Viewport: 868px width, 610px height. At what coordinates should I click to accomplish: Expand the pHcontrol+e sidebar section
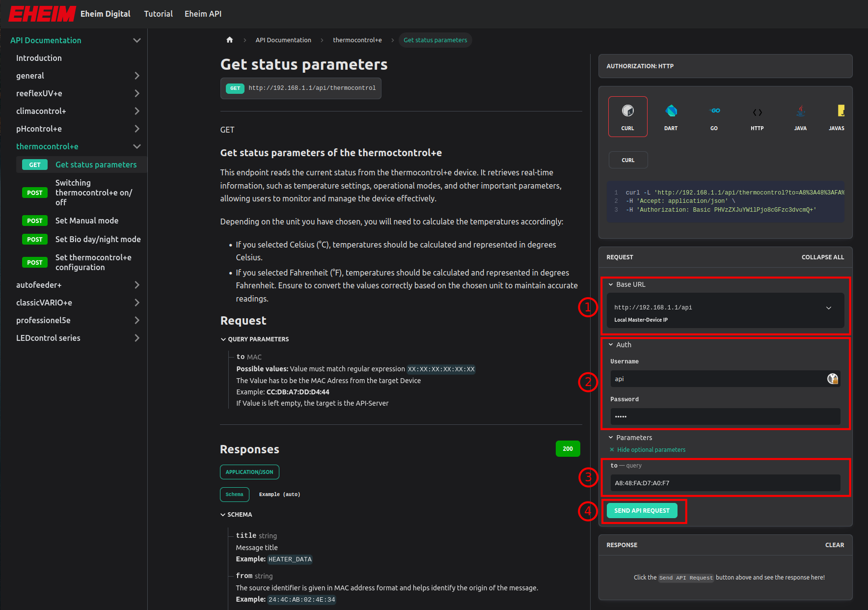pyautogui.click(x=137, y=129)
